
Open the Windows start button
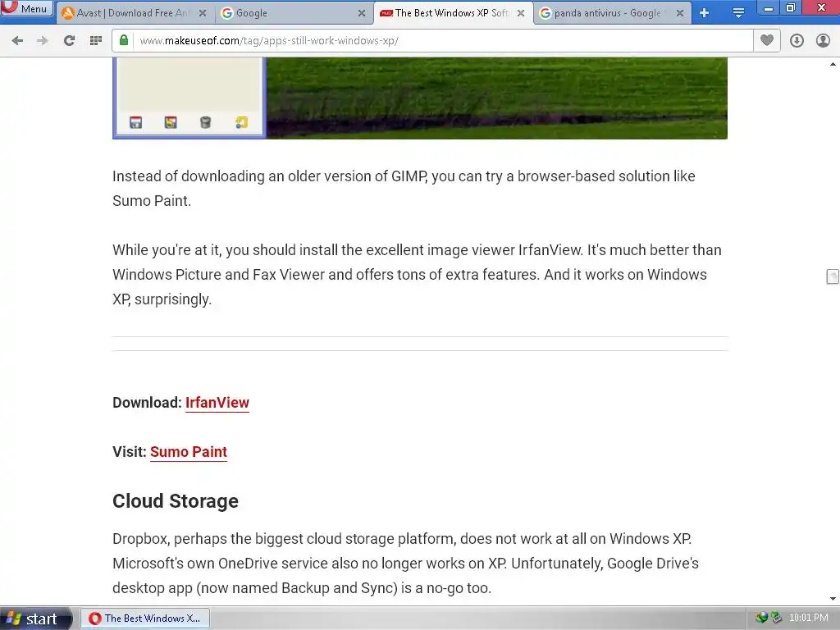[x=35, y=619]
